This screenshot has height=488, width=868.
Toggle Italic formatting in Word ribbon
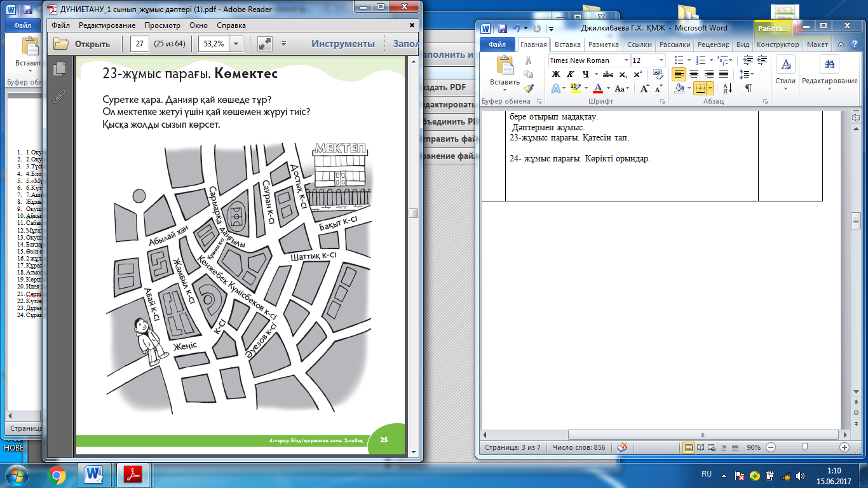(x=571, y=74)
